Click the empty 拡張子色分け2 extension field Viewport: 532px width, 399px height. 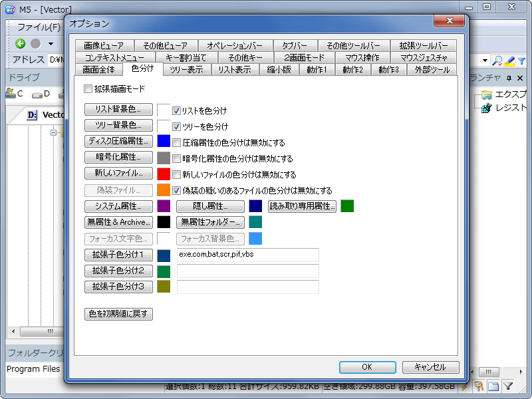coord(248,271)
